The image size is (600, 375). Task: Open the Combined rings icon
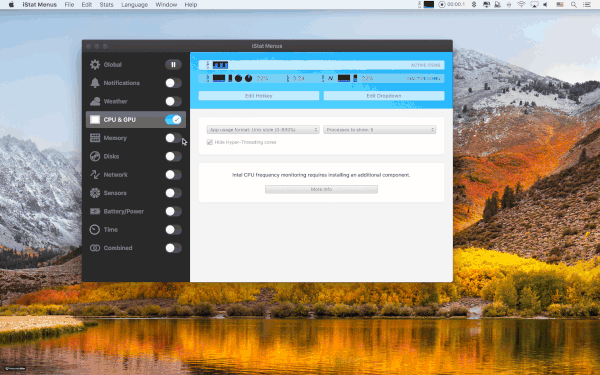(95, 248)
